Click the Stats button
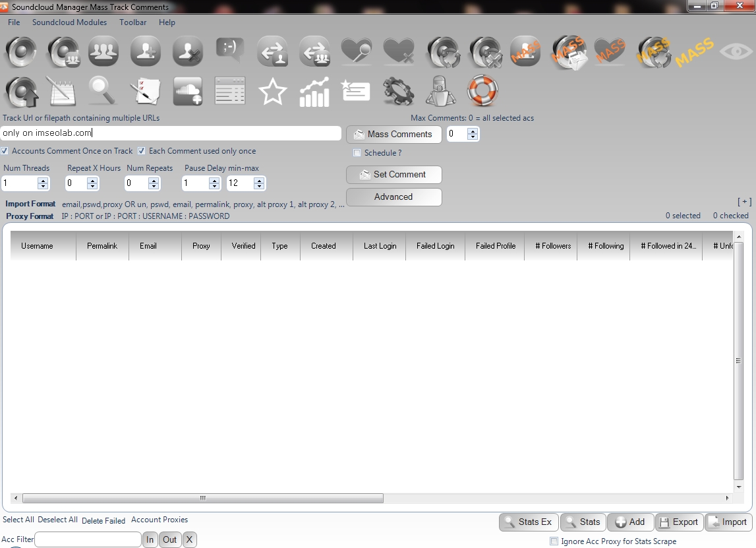 pyautogui.click(x=583, y=522)
